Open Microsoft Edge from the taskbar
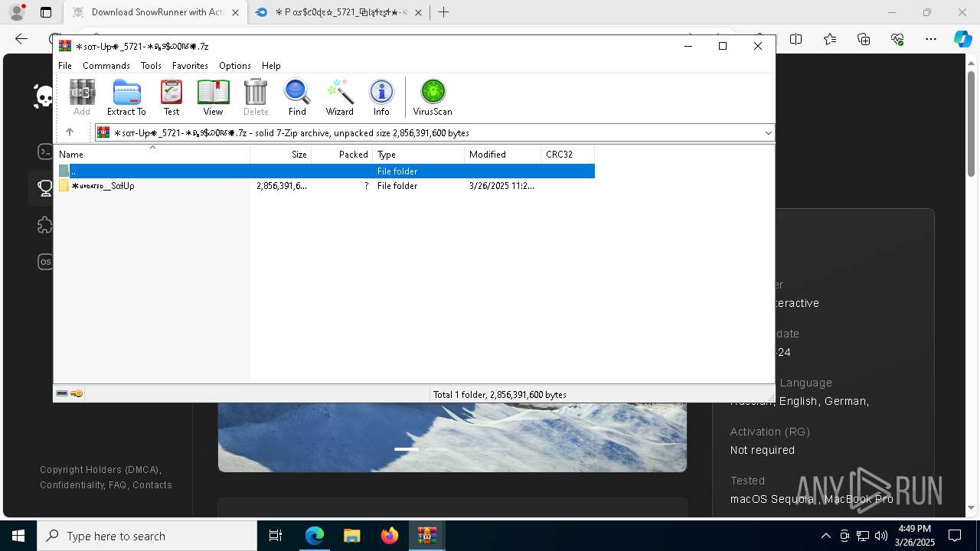The image size is (980, 551). coord(315,536)
